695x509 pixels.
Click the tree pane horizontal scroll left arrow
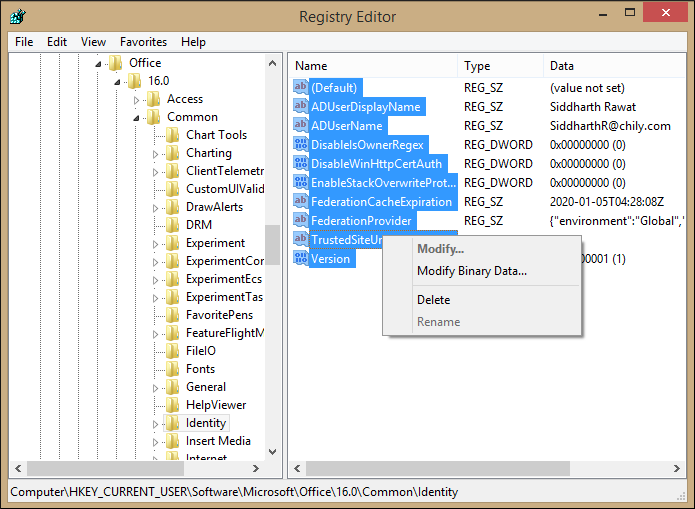pos(18,468)
